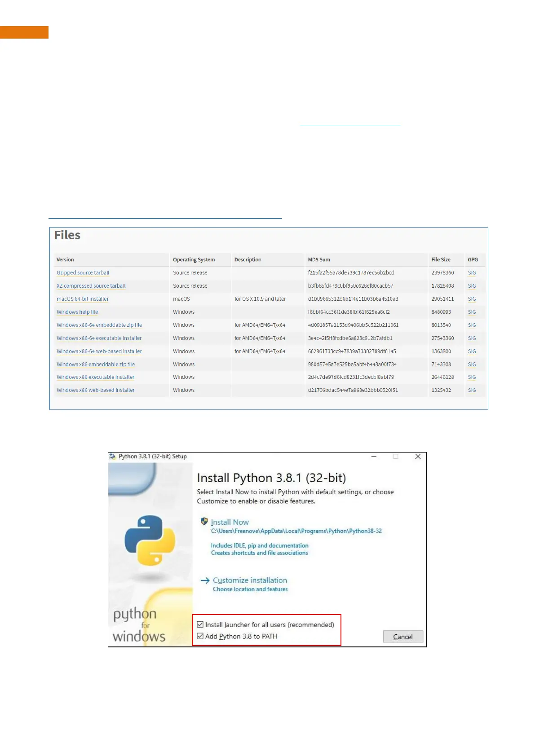Click Install Now in Python setup
535x756 pixels.
(230, 522)
